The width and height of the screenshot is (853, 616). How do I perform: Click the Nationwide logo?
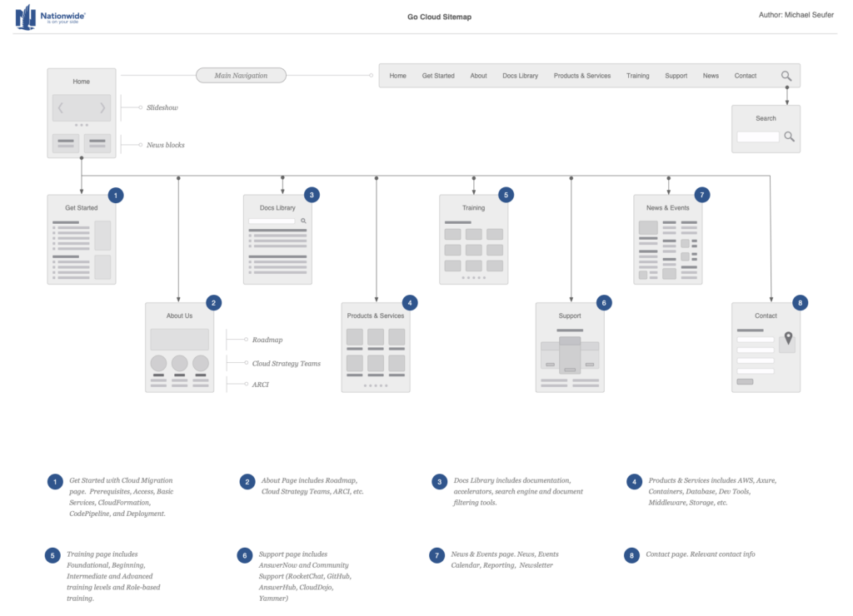50,17
